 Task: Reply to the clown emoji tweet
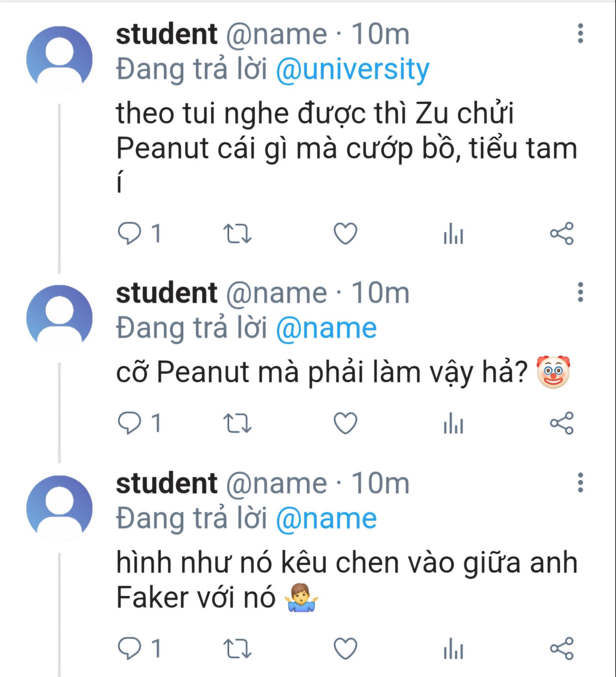click(129, 422)
